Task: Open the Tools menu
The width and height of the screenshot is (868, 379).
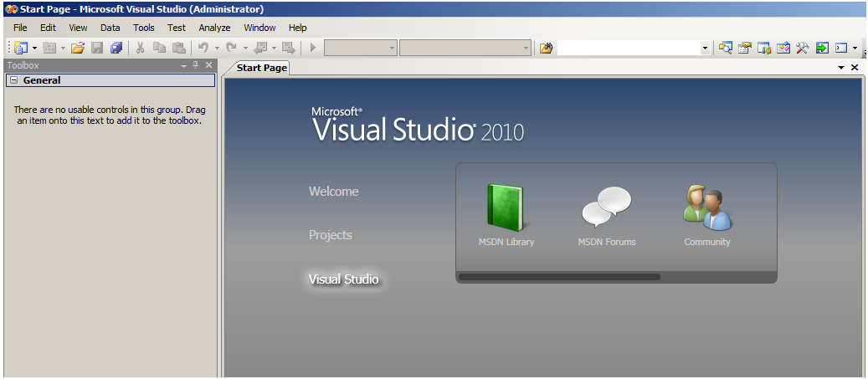Action: click(x=144, y=28)
